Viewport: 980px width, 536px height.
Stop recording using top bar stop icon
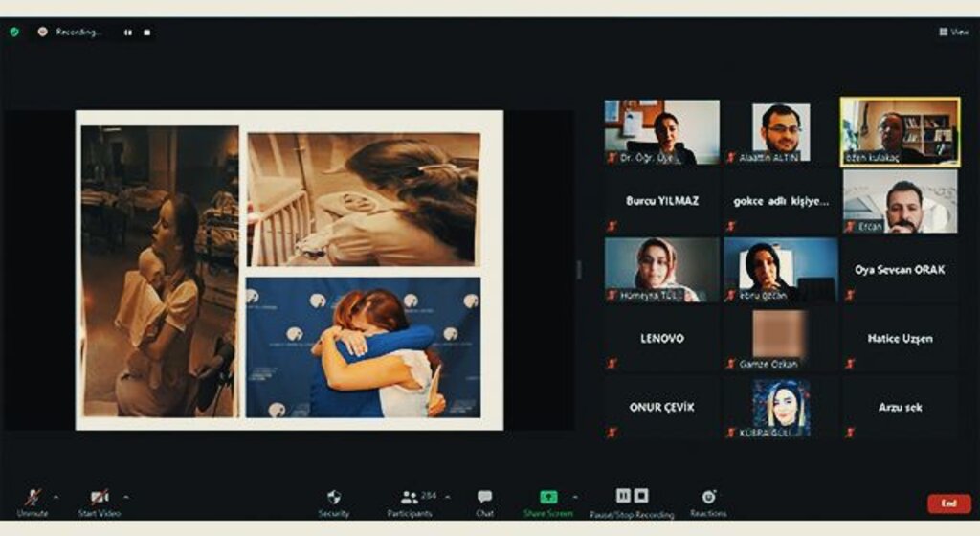[146, 32]
